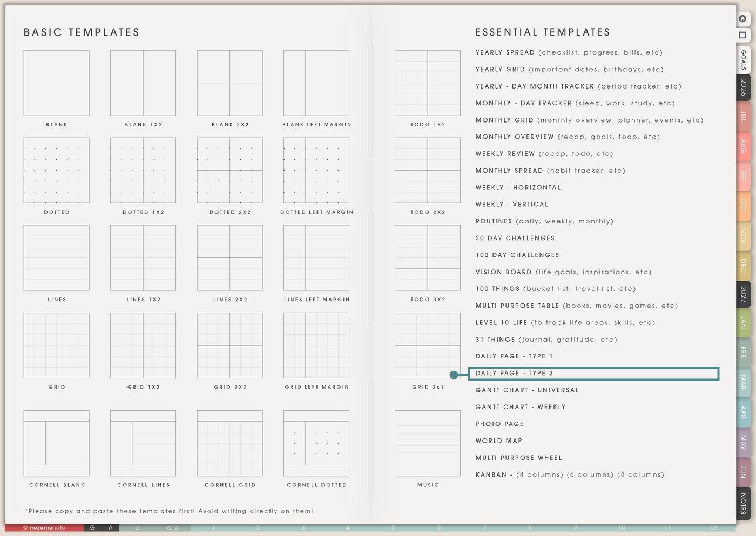Screen dimensions: 756x536
Task: Select the LINES LEFT MARGIN template
Action: [x=316, y=258]
